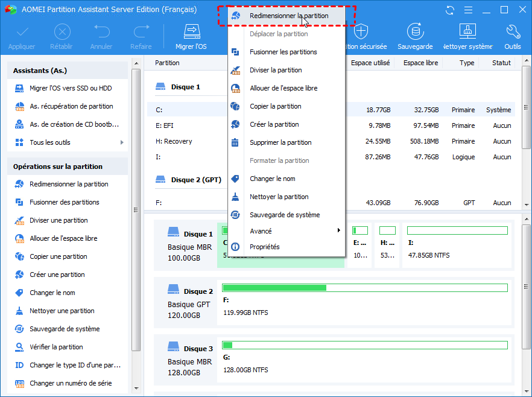Click the Appliquer checkmark toolbar icon

coord(22,32)
